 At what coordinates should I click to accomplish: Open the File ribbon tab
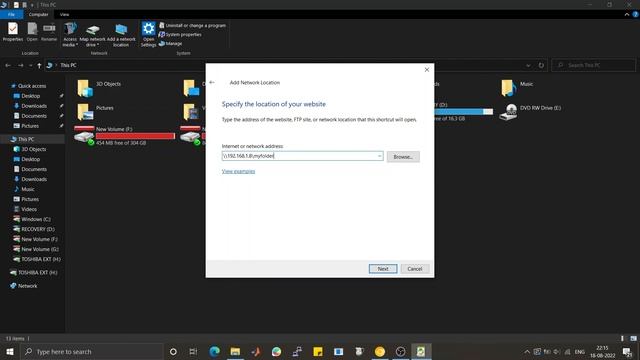point(11,14)
